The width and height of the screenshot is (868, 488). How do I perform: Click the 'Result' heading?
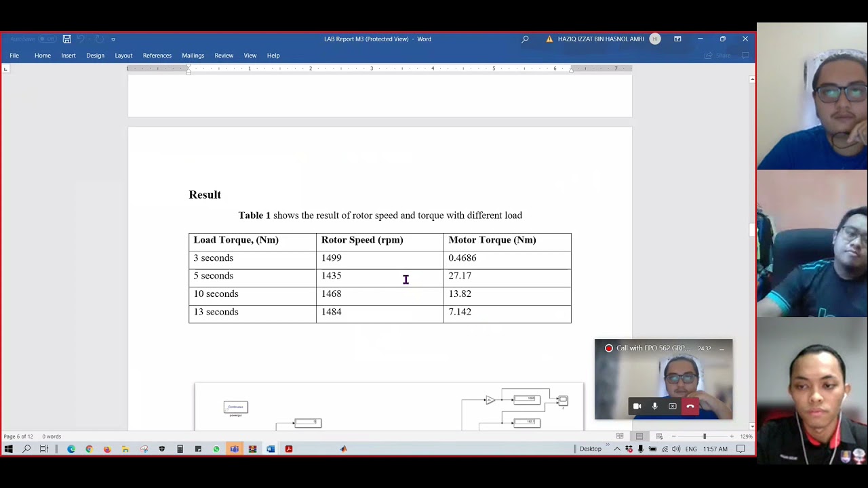pyautogui.click(x=205, y=195)
